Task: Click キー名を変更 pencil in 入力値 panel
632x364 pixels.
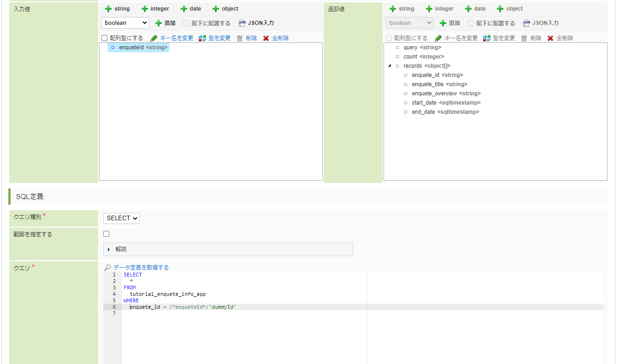Action: point(154,38)
